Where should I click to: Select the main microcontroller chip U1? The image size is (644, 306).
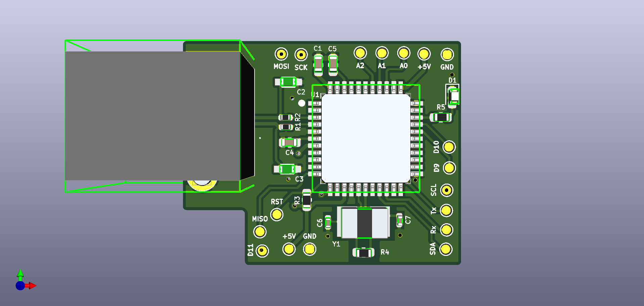point(366,138)
